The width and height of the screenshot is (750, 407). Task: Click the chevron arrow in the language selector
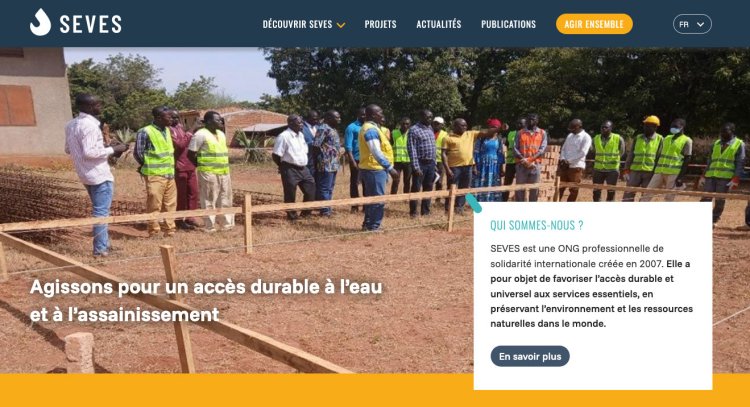pyautogui.click(x=700, y=24)
